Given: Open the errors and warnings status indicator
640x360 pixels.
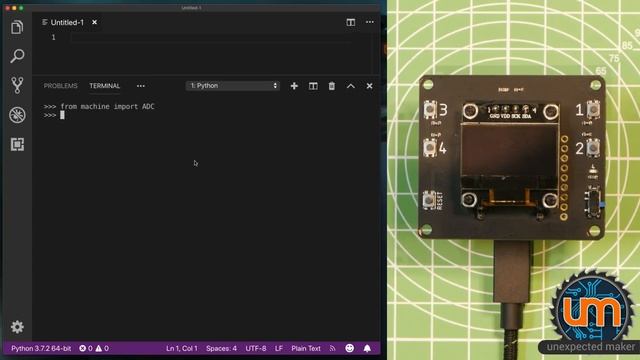Looking at the screenshot, I should 94,348.
